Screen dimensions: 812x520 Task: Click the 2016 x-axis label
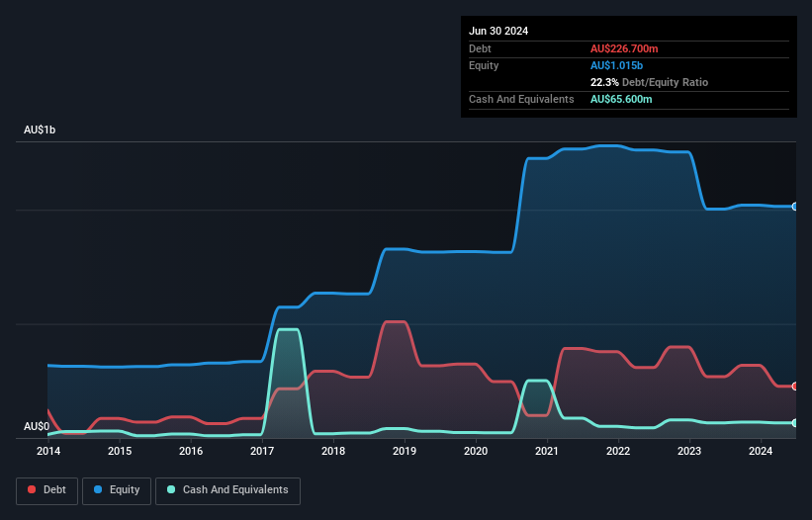pyautogui.click(x=191, y=451)
